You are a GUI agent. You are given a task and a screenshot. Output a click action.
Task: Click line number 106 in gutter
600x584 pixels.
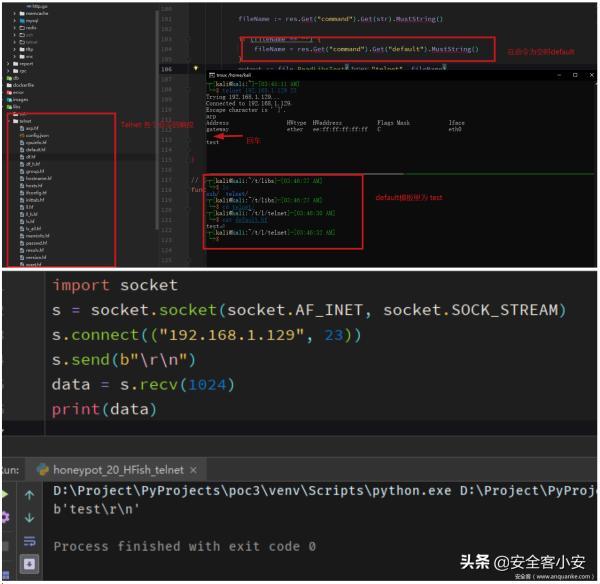tap(166, 68)
